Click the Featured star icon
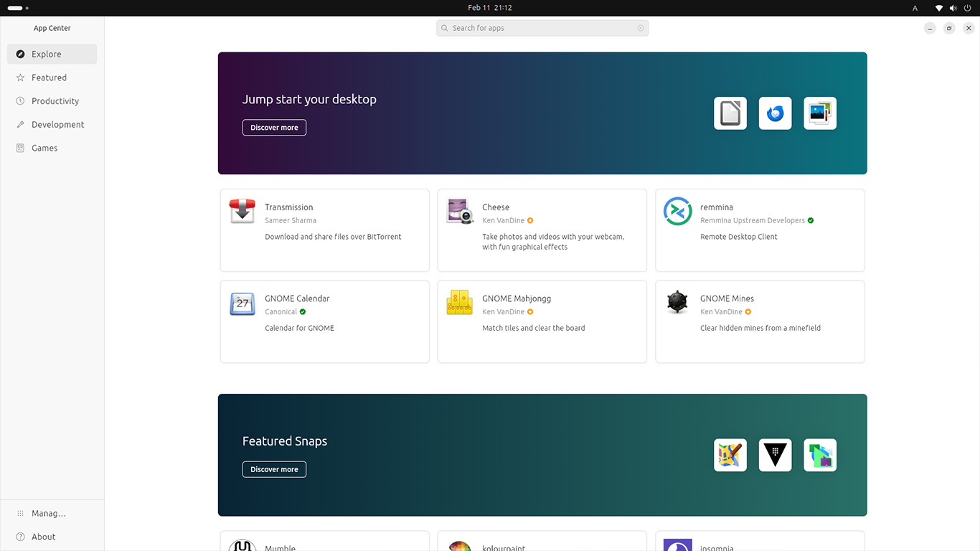The image size is (980, 551). point(20,77)
